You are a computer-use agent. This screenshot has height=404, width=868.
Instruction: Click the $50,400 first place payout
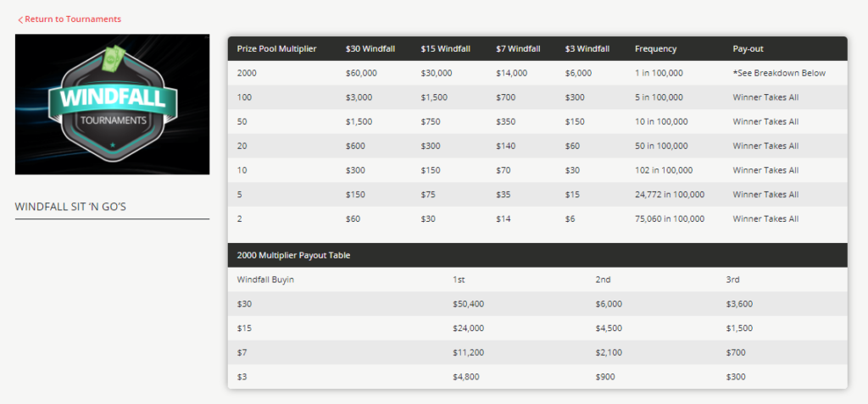pos(468,304)
